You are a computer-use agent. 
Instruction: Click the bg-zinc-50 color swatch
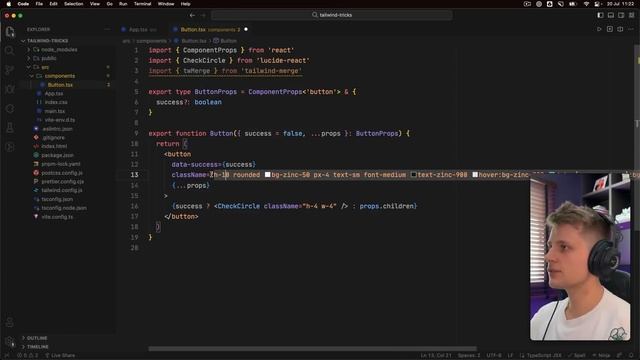[268, 175]
